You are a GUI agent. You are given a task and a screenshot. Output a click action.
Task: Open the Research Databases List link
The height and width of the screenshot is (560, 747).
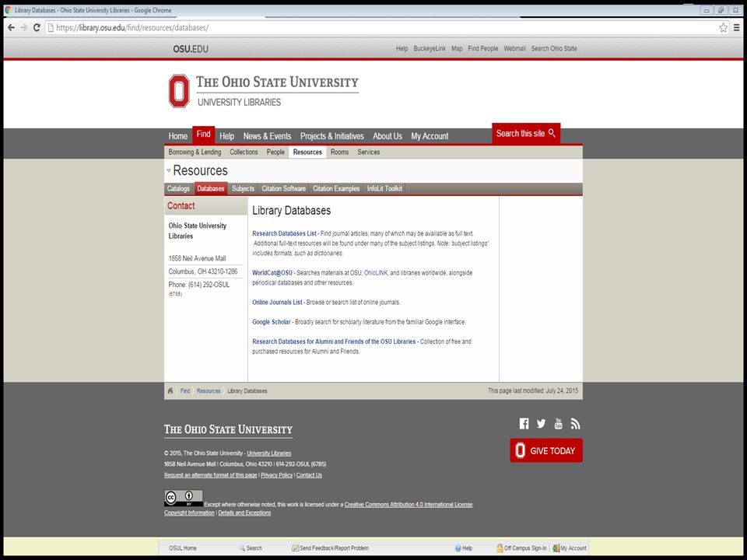point(284,233)
